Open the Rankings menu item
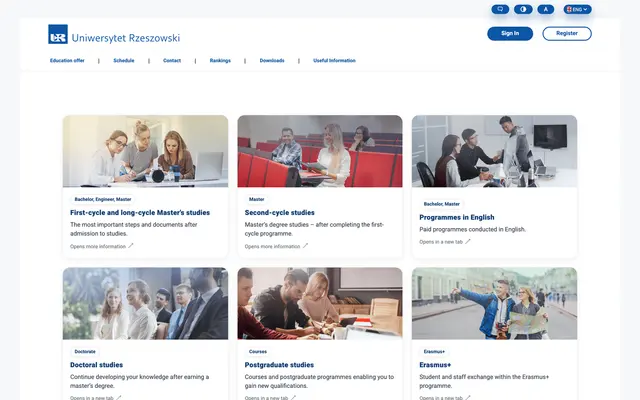Viewport: 640px width, 400px height. pos(220,60)
